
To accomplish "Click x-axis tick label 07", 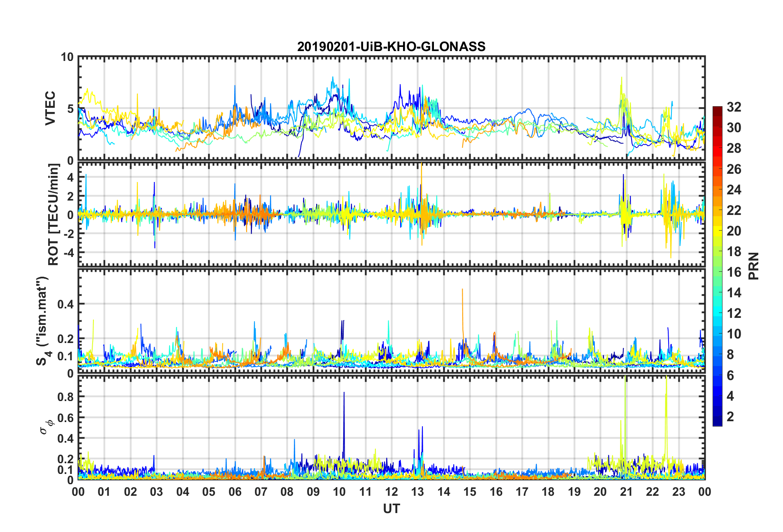I will point(261,492).
